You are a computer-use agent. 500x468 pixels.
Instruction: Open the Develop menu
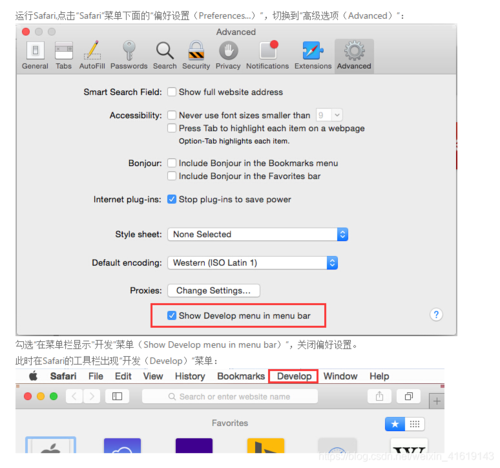[294, 376]
